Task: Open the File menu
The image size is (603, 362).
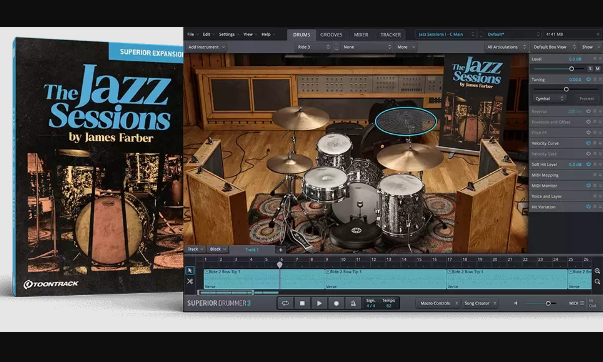Action: click(193, 34)
